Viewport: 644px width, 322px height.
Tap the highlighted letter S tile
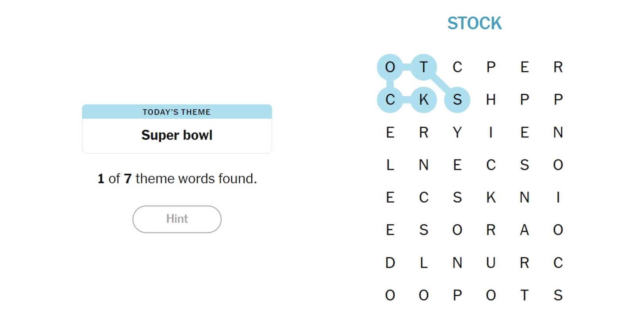point(457,100)
